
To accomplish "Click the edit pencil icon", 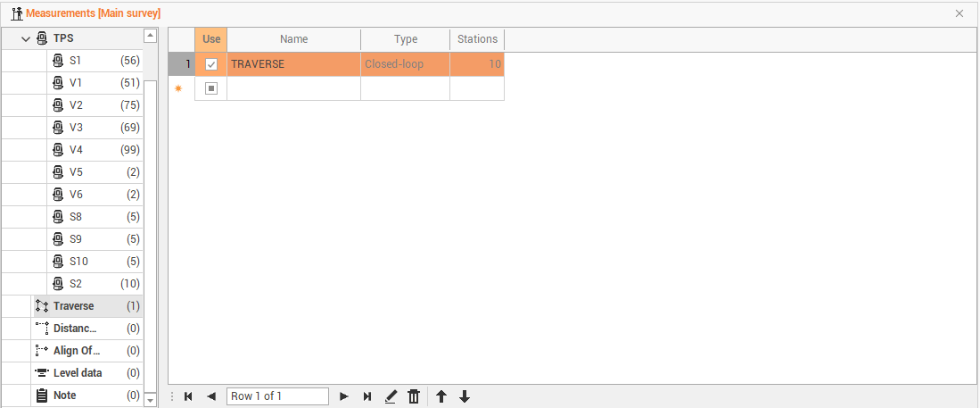I will click(391, 396).
